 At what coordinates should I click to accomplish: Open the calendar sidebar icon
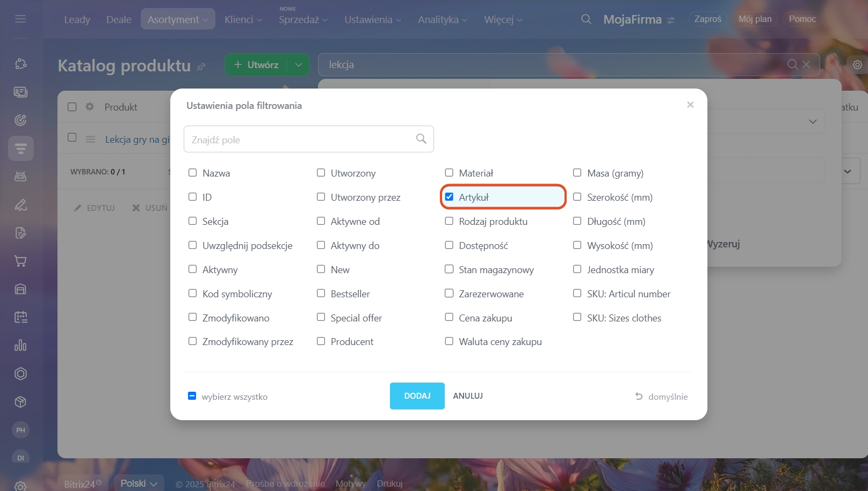tap(20, 317)
